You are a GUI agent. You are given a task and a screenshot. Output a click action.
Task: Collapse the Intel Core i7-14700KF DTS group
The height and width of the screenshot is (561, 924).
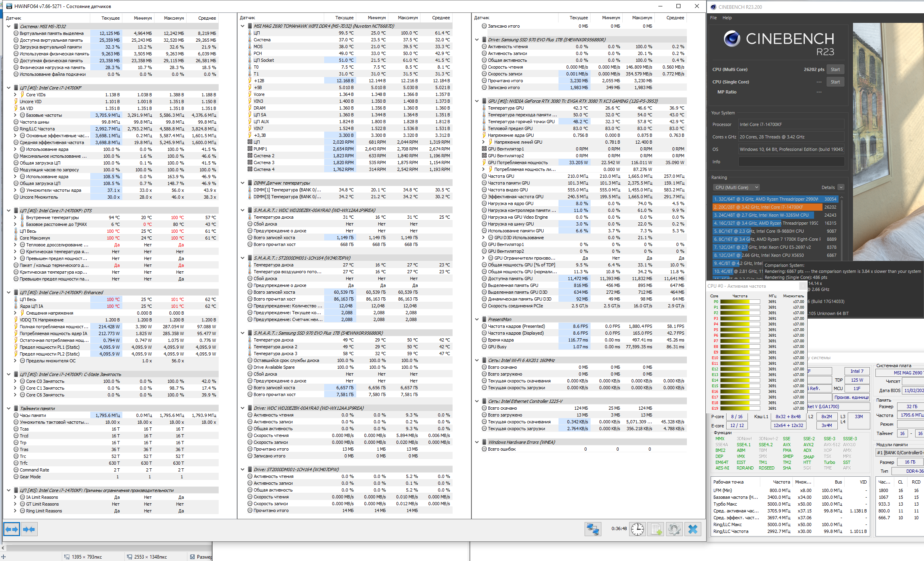coord(9,210)
